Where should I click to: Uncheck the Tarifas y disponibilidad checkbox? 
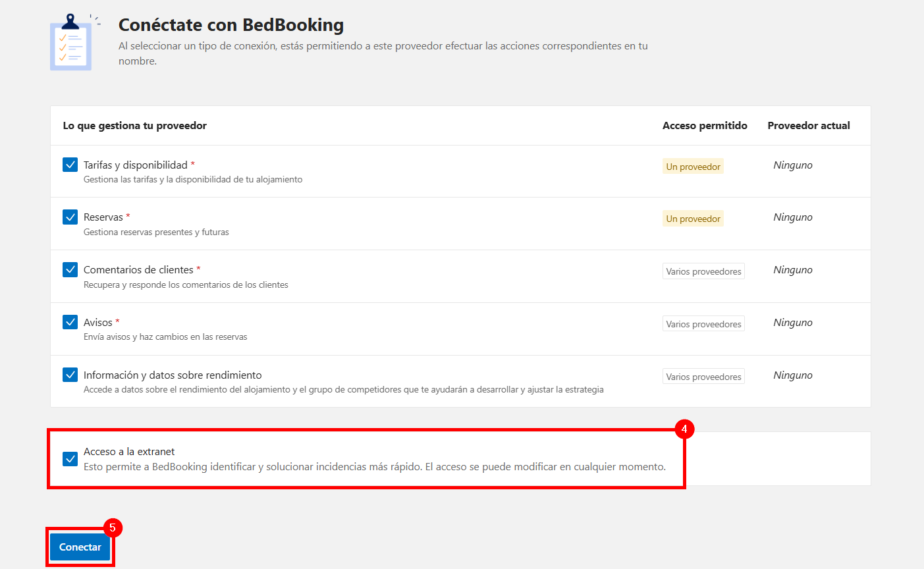tap(70, 165)
